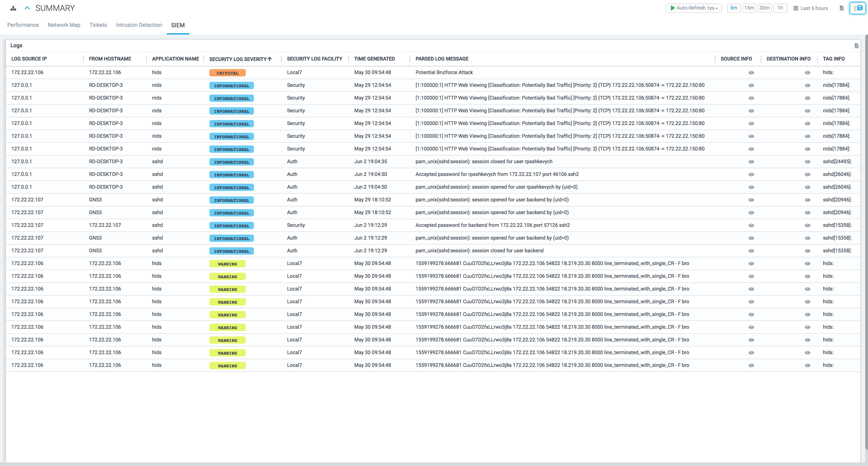Sort by Parsed Log Message column header
Viewport: 868px width, 466px height.
point(442,59)
